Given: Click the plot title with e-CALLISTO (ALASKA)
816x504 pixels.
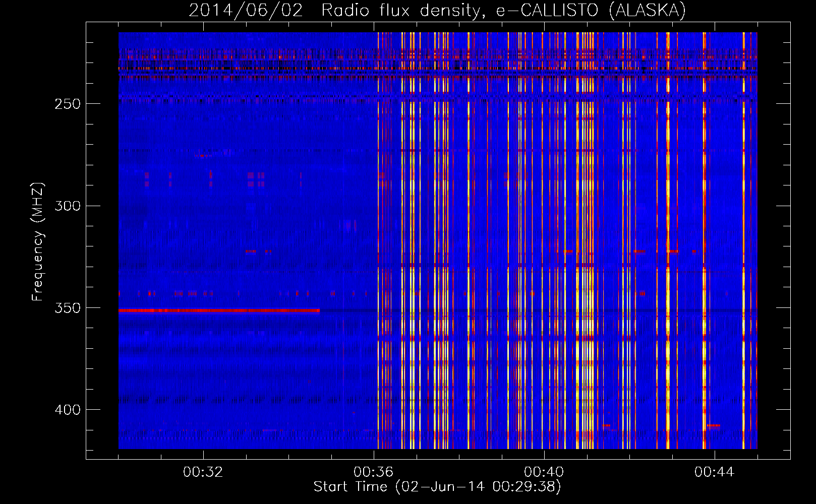Looking at the screenshot, I should point(437,10).
